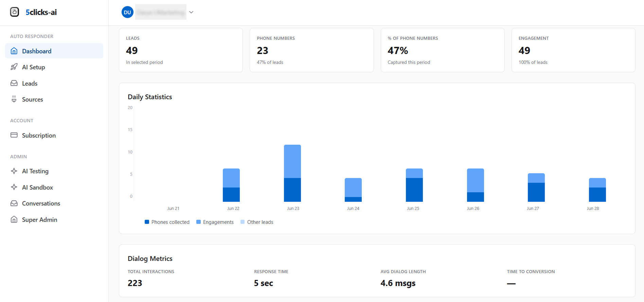Toggle Phones collected series in legend

[167, 222]
